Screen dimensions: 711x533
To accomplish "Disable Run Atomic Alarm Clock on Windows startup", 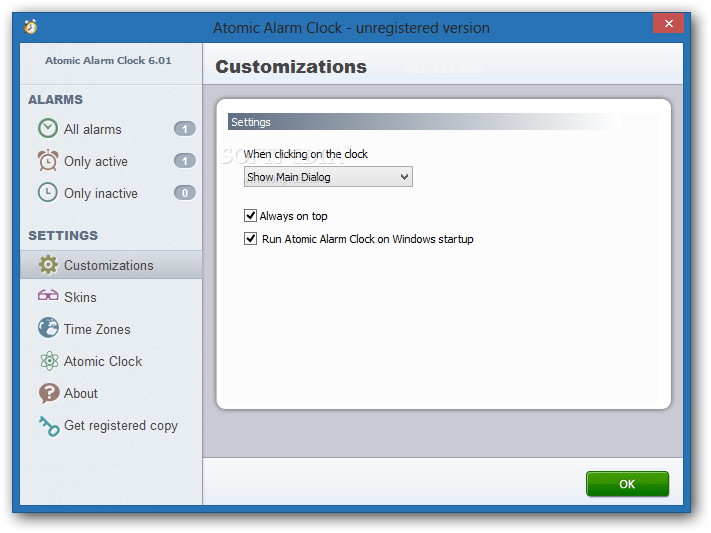I will click(250, 239).
